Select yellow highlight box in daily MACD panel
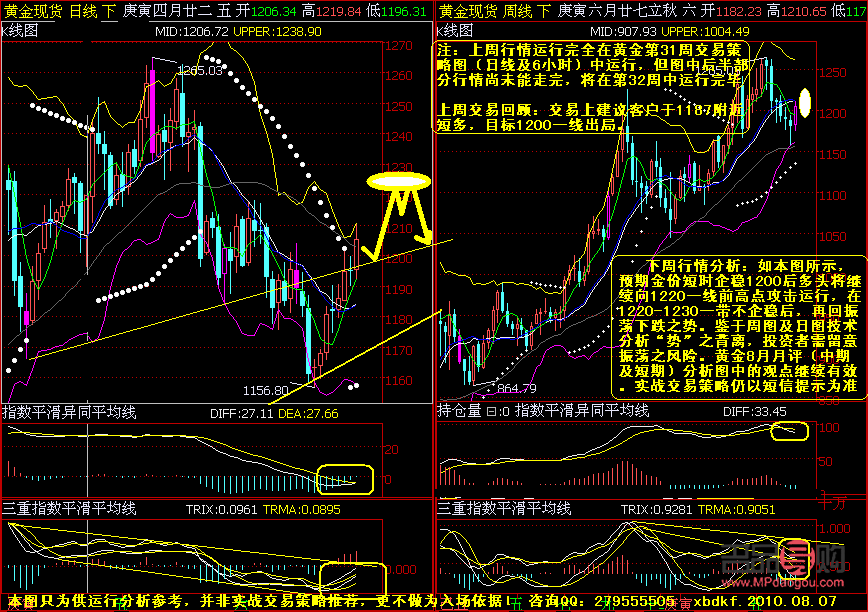Image resolution: width=868 pixels, height=612 pixels. (x=345, y=480)
